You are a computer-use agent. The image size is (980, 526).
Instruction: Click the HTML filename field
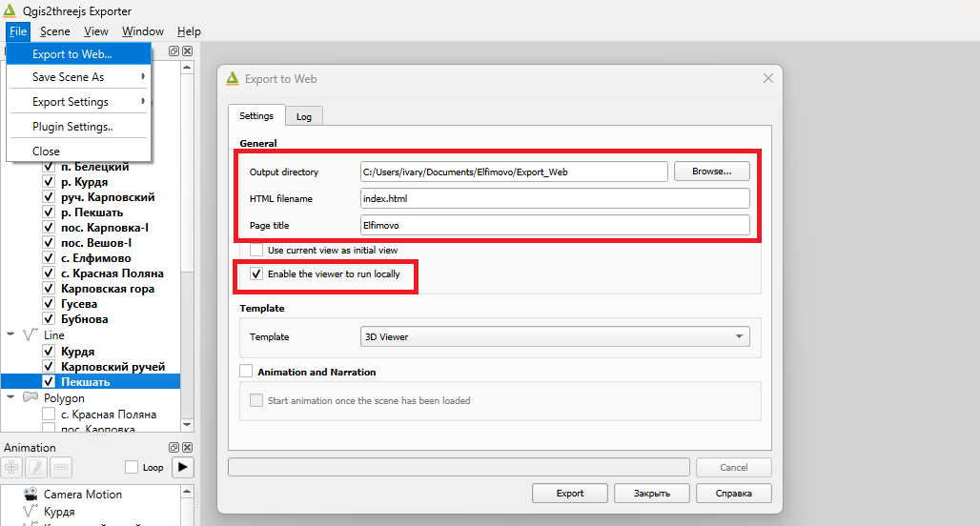click(x=555, y=198)
